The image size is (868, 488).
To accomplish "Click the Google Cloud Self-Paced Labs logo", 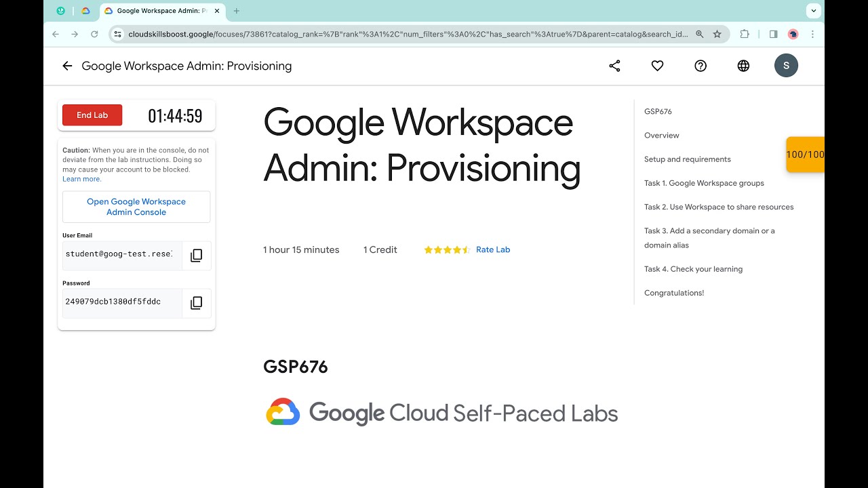I will tap(441, 412).
